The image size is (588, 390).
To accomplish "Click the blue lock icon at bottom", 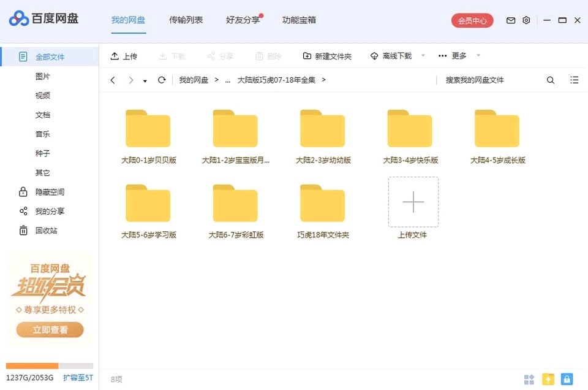I will pyautogui.click(x=567, y=380).
